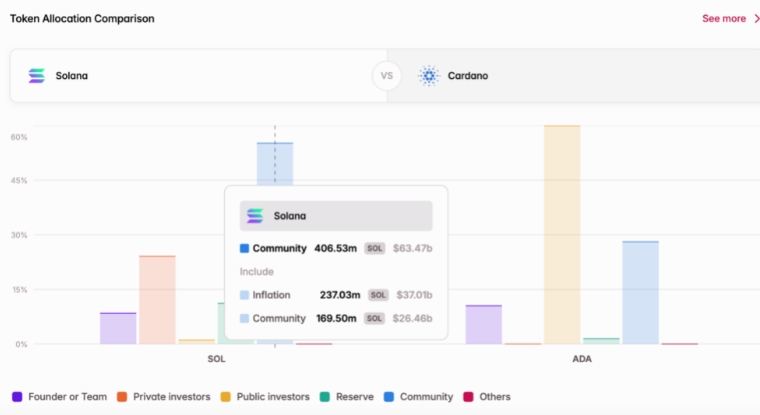Click the See more chevron arrow

756,18
